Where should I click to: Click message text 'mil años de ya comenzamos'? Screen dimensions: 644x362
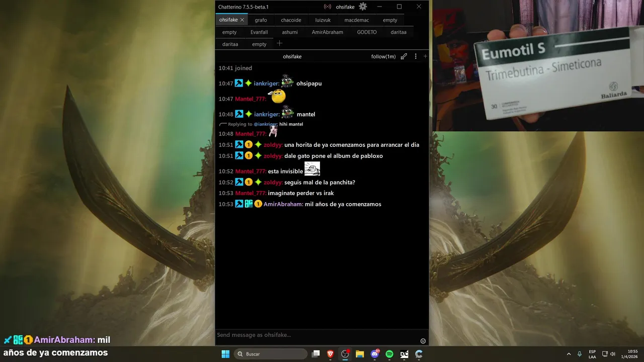pyautogui.click(x=343, y=204)
